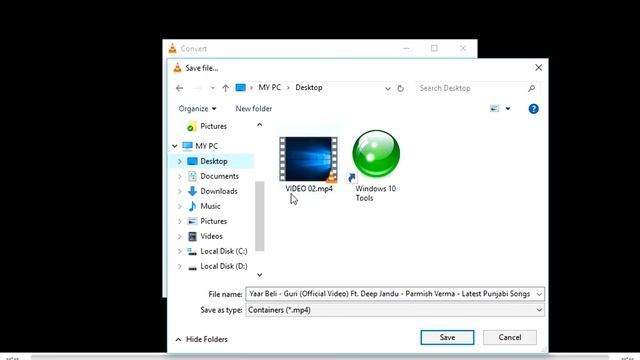The height and width of the screenshot is (360, 640).
Task: Select Documents in navigation tree
Action: 213,176
